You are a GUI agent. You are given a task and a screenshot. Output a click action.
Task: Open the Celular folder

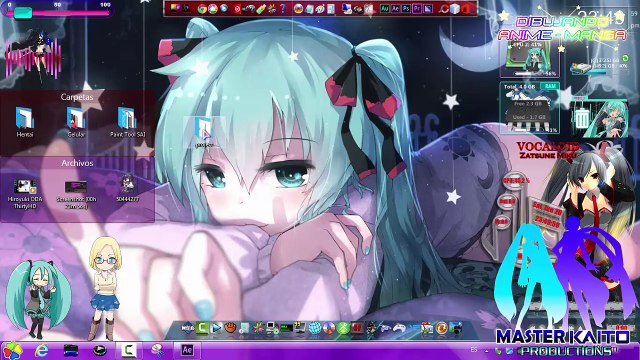click(76, 122)
